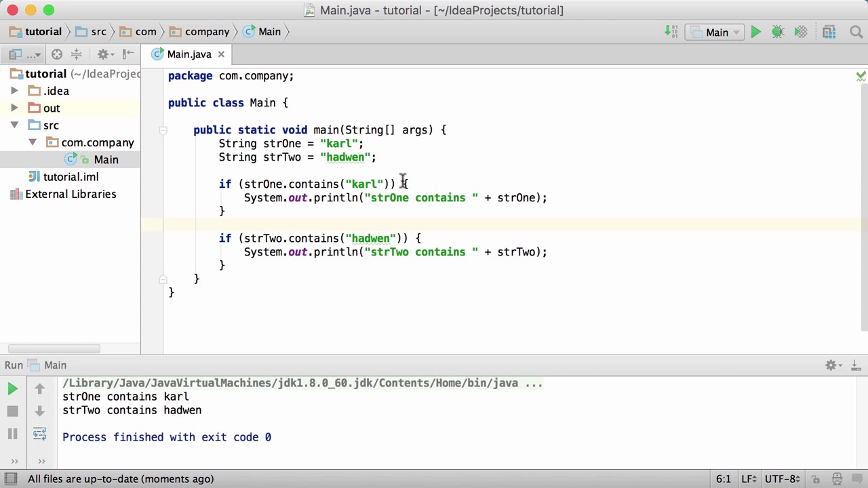Hide Run panel with the download-arrow icon
This screenshot has width=868, height=488.
(x=856, y=365)
